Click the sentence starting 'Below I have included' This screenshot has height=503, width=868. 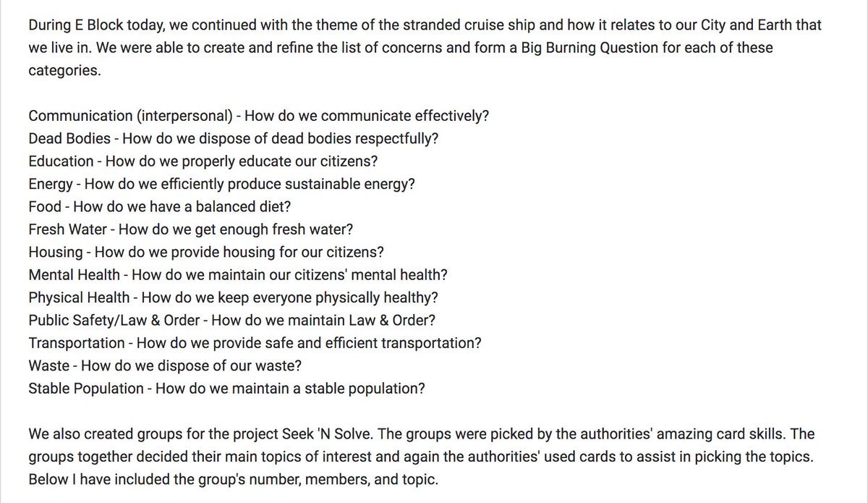[234, 478]
